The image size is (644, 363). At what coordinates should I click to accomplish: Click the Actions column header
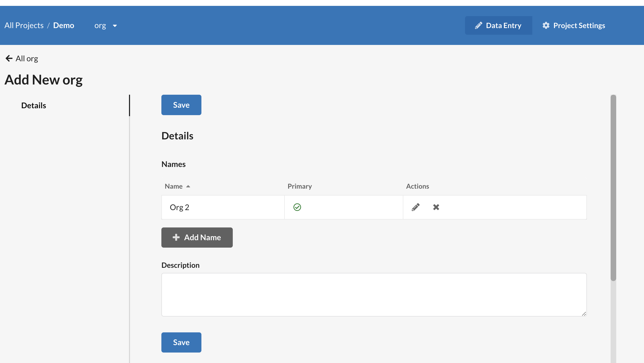[417, 186]
